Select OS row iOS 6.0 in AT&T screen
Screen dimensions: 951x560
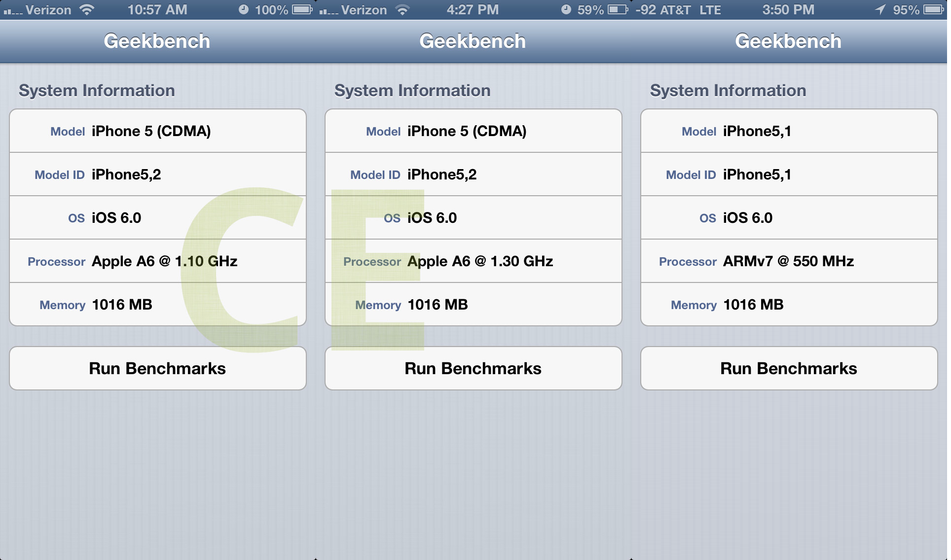[789, 218]
